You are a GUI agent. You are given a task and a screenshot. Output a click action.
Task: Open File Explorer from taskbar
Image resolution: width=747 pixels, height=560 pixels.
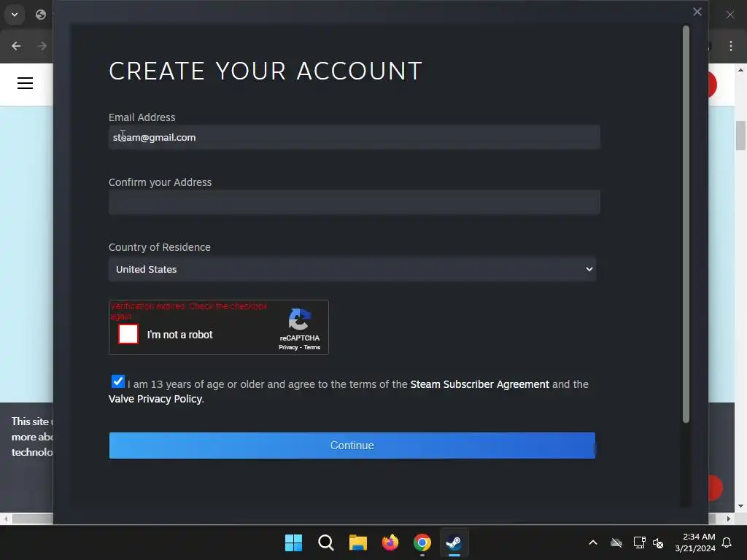coord(357,542)
